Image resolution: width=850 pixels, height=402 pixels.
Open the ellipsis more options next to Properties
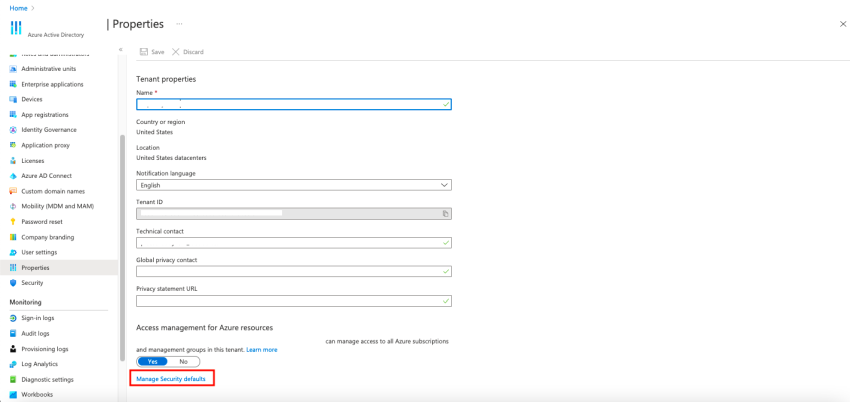click(179, 24)
